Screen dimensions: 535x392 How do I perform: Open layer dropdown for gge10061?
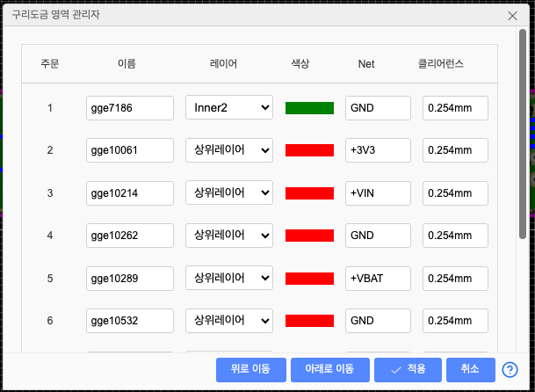(x=229, y=150)
